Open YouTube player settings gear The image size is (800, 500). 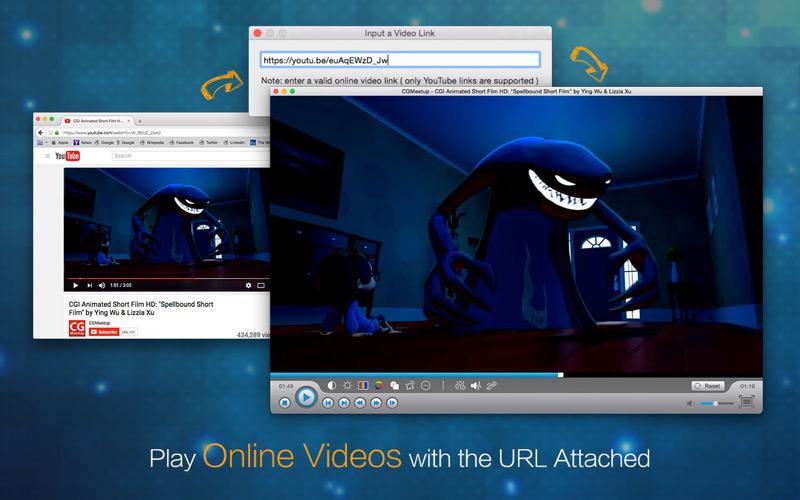click(248, 285)
